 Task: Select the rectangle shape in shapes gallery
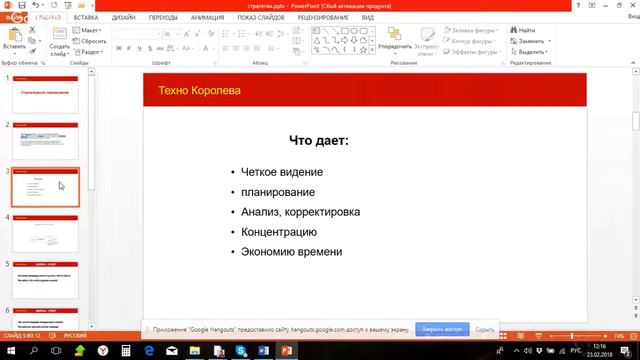(344, 31)
